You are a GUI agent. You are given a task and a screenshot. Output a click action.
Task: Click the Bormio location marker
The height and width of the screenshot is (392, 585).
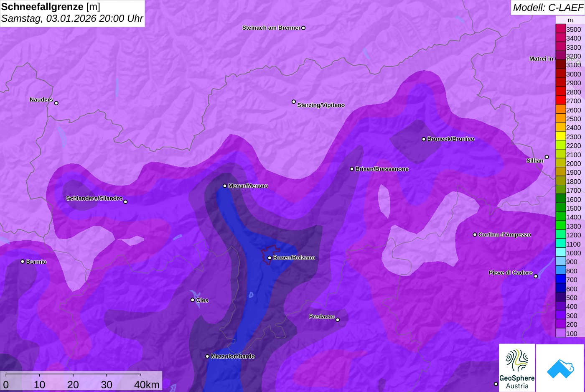[23, 262]
